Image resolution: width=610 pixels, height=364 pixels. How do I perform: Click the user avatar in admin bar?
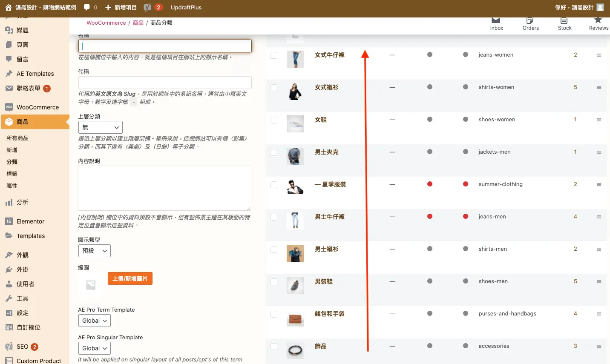[x=600, y=7]
